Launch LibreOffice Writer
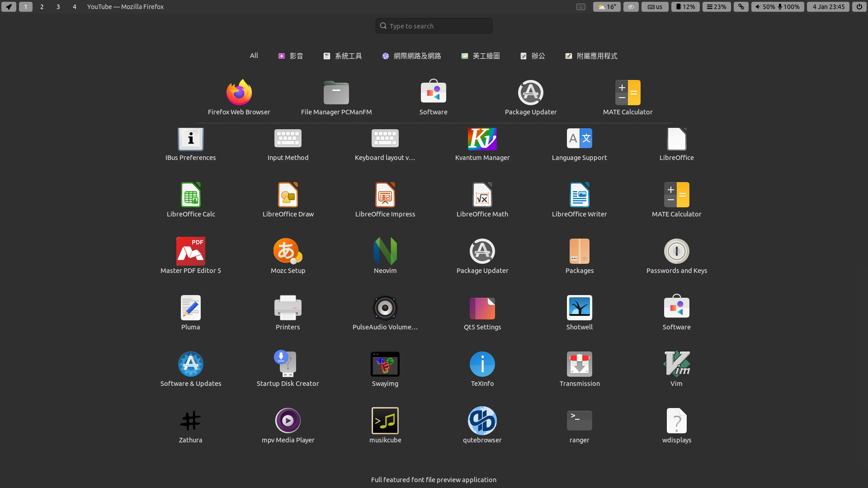This screenshot has height=488, width=868. tap(580, 200)
